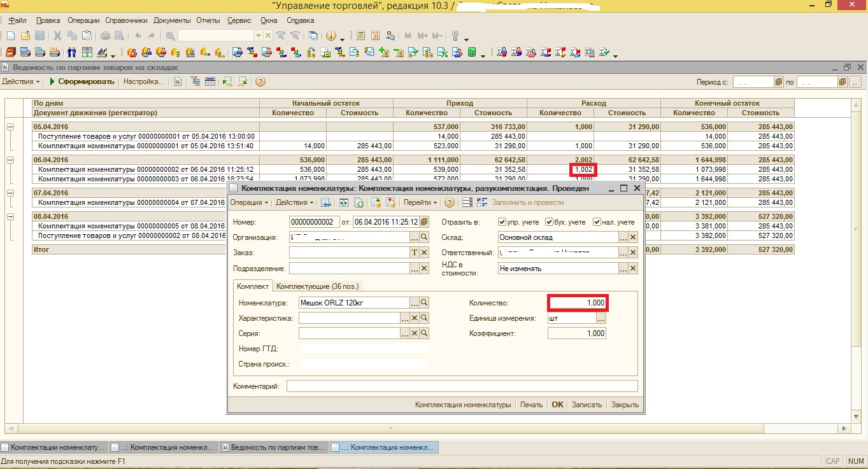Click the magnifier beside Организация field
Viewport: 868px width, 469px height.
click(x=425, y=237)
